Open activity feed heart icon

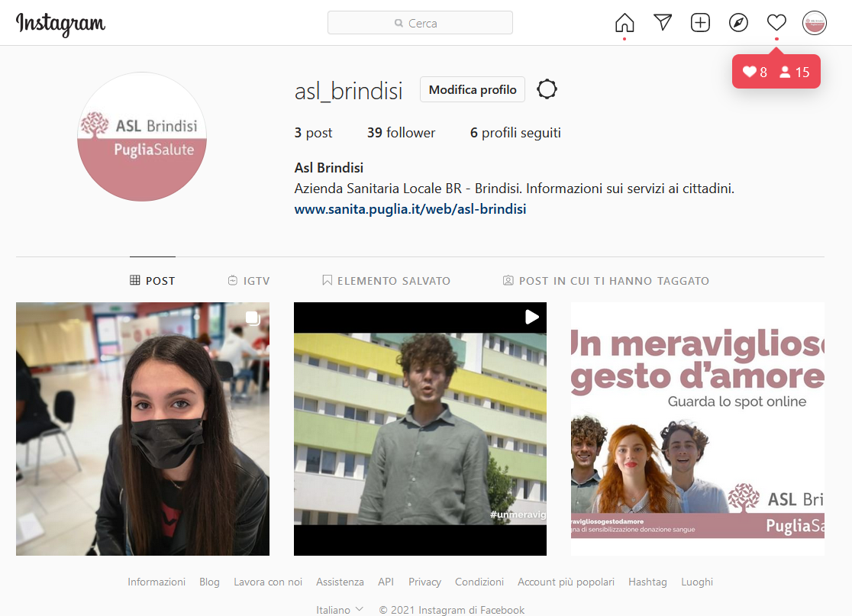click(x=776, y=23)
